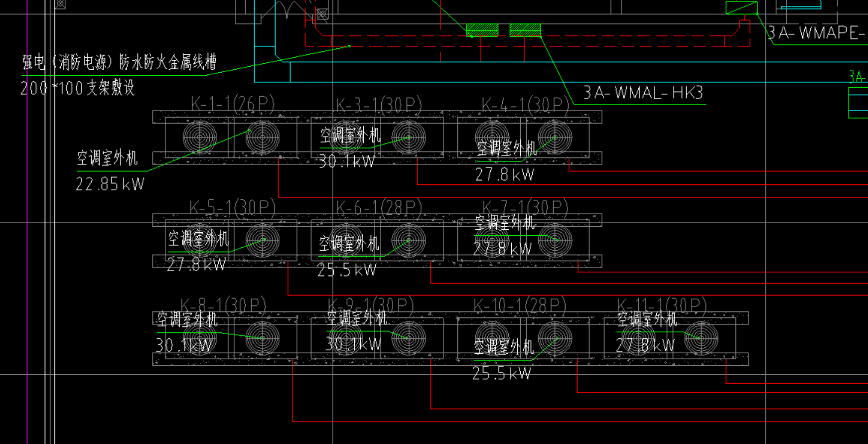
Task: Select the right fan symbol of unit K-5-1
Action: [x=263, y=240]
